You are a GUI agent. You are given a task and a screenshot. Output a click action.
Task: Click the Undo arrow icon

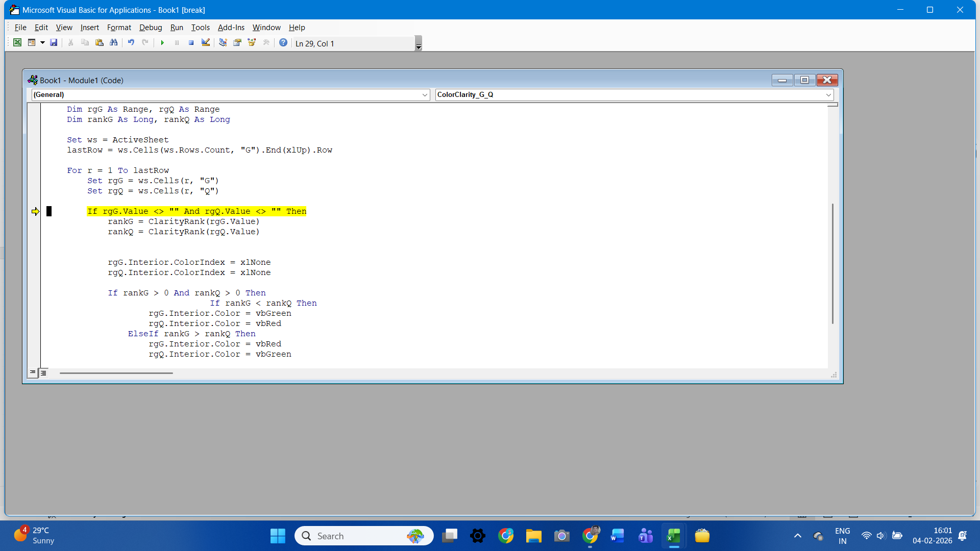pos(131,43)
